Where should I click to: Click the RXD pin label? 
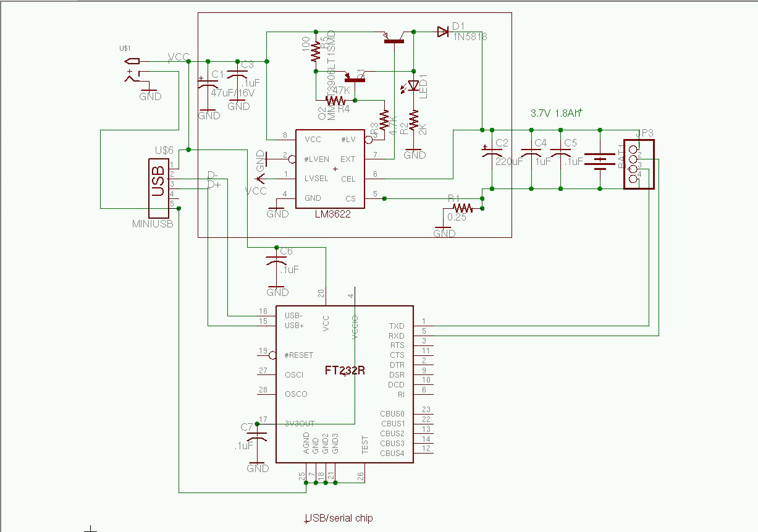(397, 336)
